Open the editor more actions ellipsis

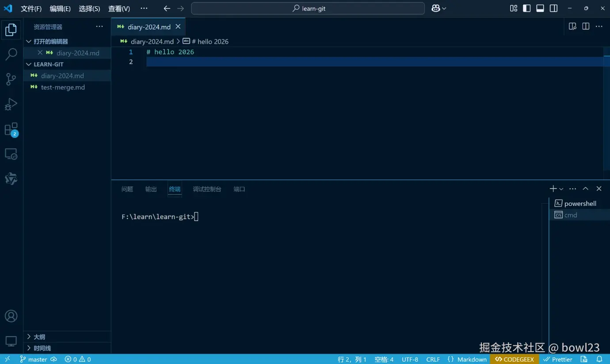pyautogui.click(x=599, y=27)
